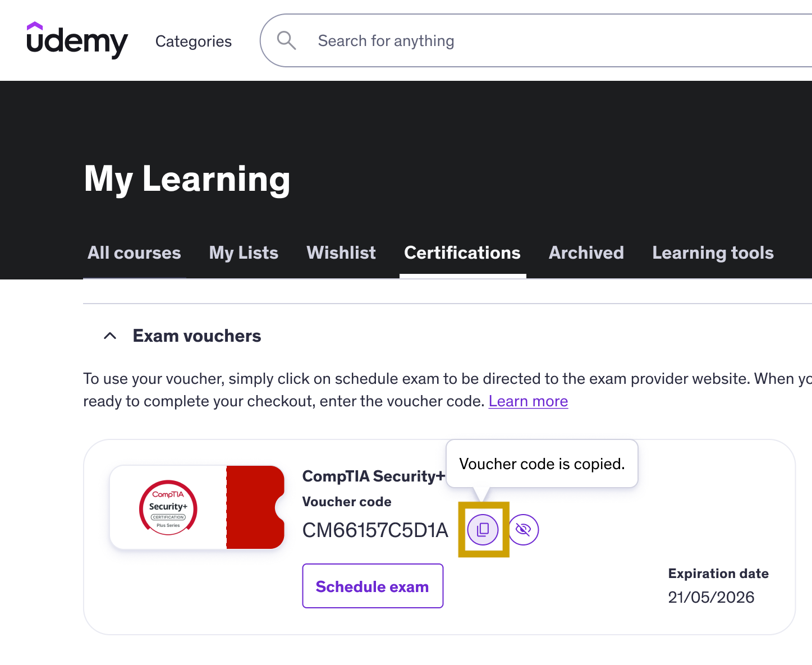812x665 pixels.
Task: Click the Schedule exam button
Action: pos(373,586)
